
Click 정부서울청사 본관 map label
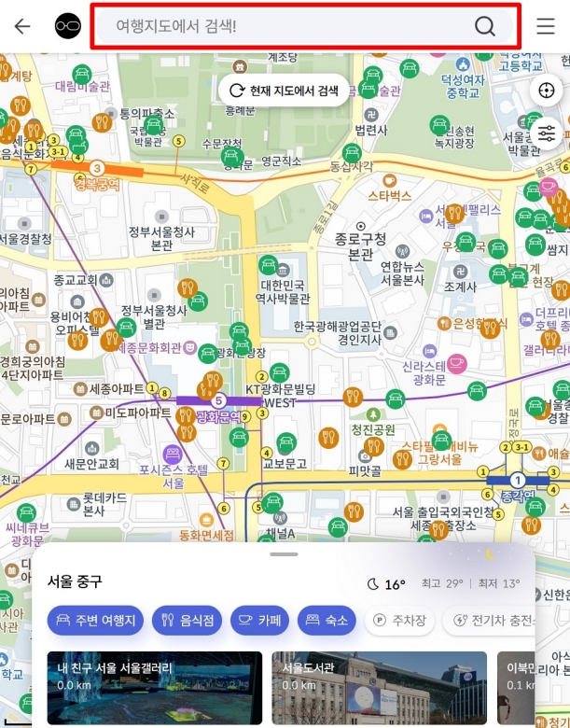point(161,238)
